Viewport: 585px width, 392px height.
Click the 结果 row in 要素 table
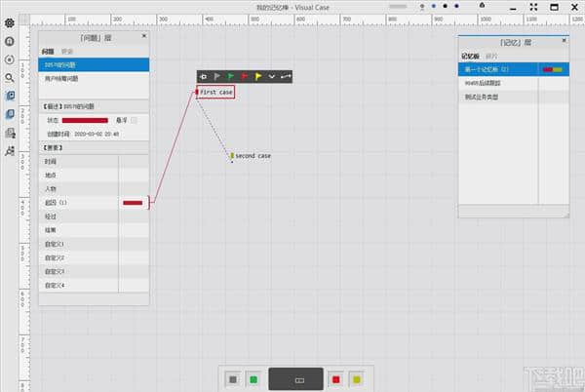tap(94, 230)
